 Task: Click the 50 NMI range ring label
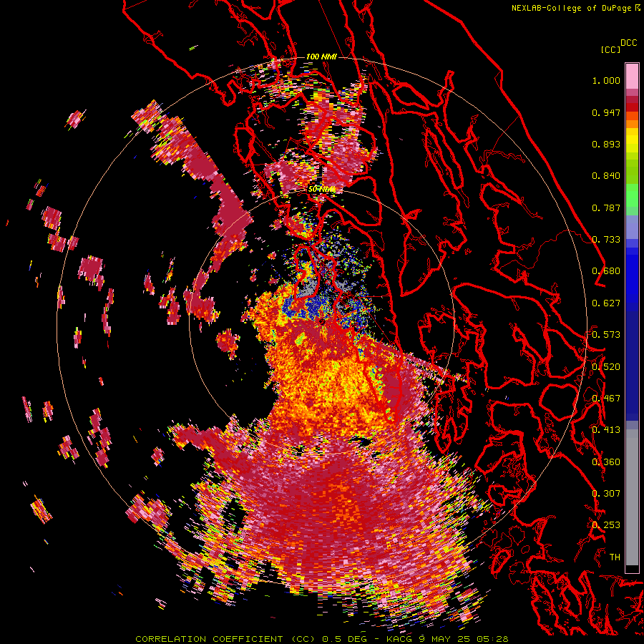(322, 190)
